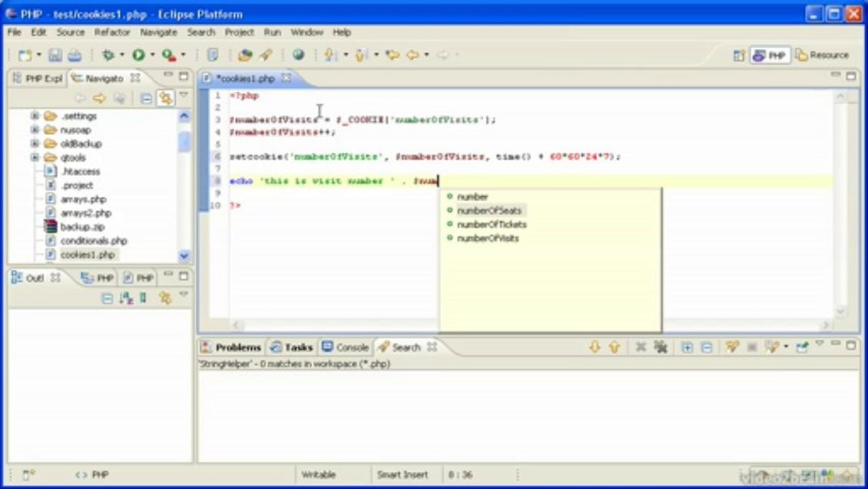This screenshot has height=489, width=868.
Task: Jump to last edit location arrow
Action: tap(392, 55)
